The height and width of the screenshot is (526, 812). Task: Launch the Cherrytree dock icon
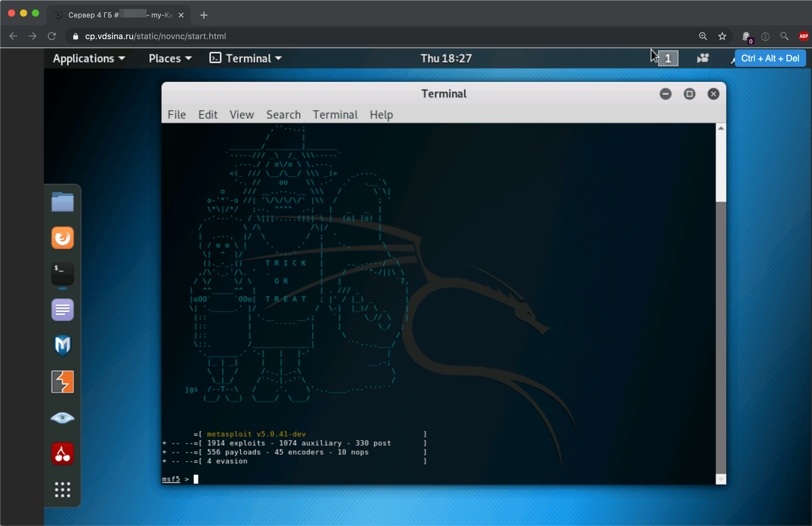pyautogui.click(x=62, y=454)
